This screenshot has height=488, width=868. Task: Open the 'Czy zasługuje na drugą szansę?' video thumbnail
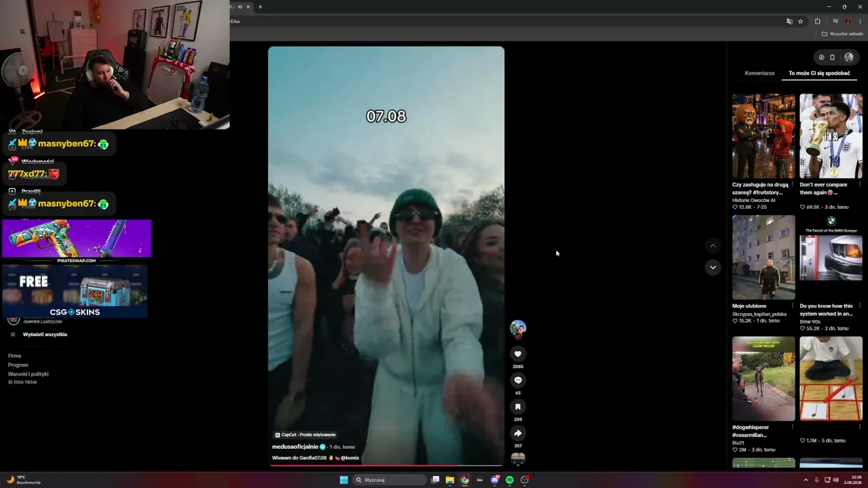click(764, 136)
